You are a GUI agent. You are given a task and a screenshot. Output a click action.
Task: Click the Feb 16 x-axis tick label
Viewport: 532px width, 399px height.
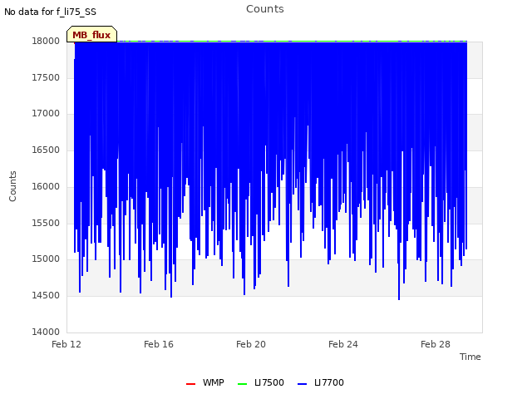pos(159,344)
